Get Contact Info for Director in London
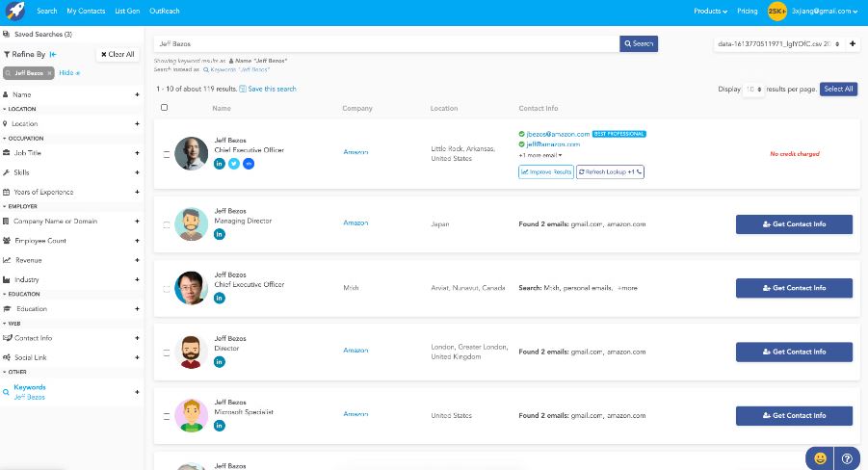The height and width of the screenshot is (470, 868). 794,352
